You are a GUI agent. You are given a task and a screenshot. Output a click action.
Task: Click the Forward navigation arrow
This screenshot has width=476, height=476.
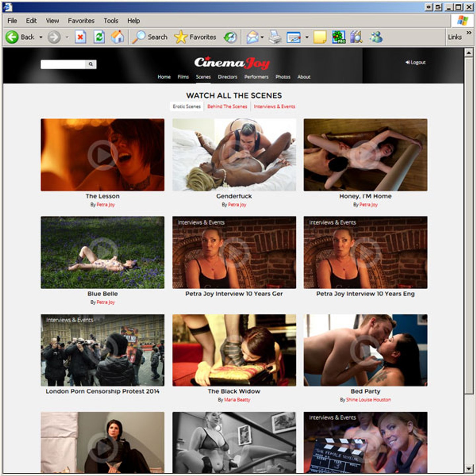[x=54, y=37]
